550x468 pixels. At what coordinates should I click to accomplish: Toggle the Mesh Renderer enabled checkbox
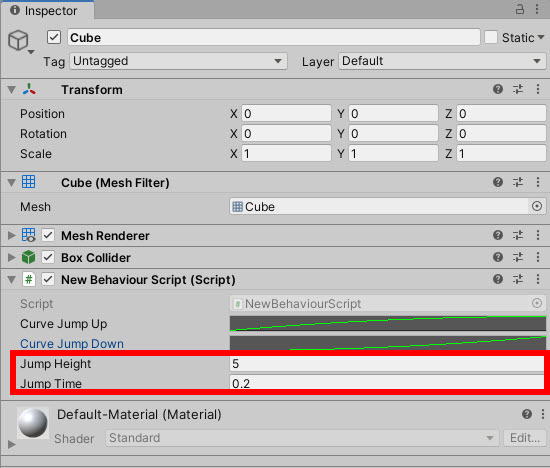48,235
